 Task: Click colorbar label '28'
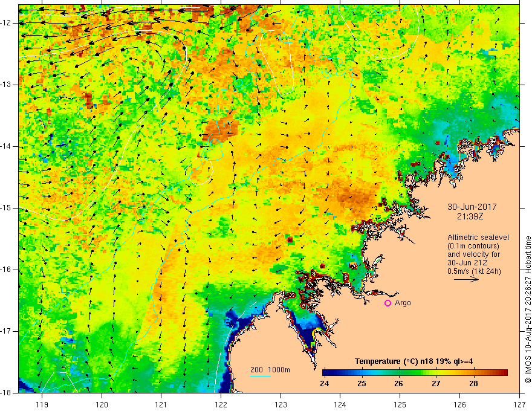pyautogui.click(x=473, y=384)
